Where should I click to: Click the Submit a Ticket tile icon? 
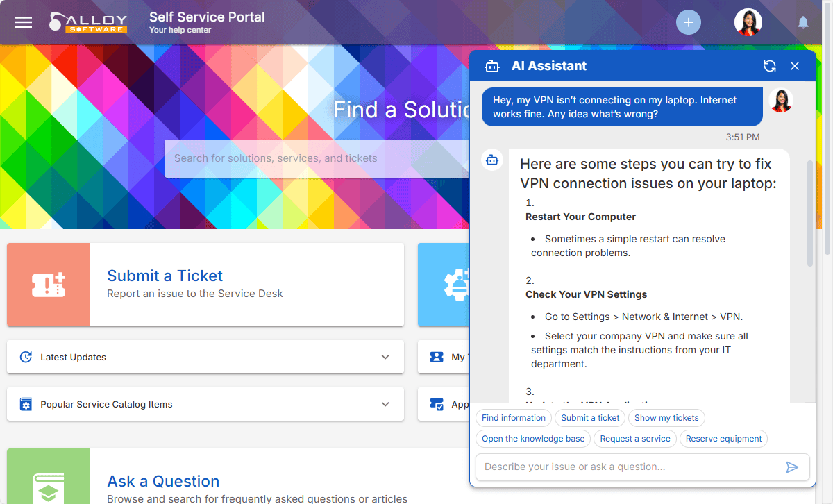click(49, 285)
